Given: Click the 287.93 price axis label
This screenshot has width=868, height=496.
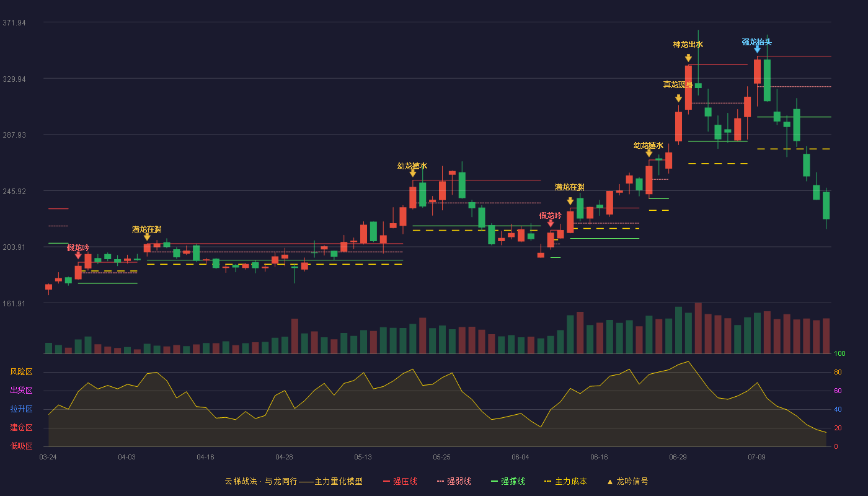Looking at the screenshot, I should point(14,135).
